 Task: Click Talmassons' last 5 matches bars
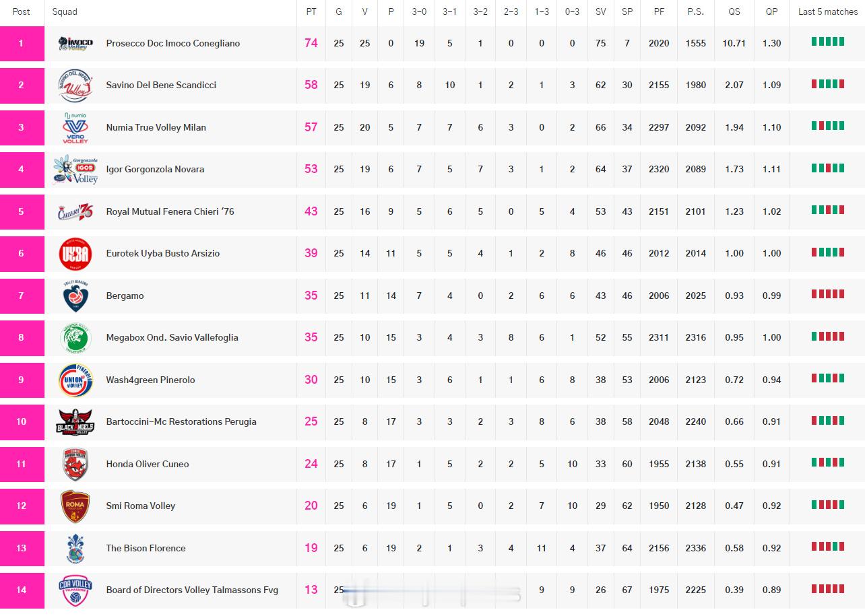[828, 588]
